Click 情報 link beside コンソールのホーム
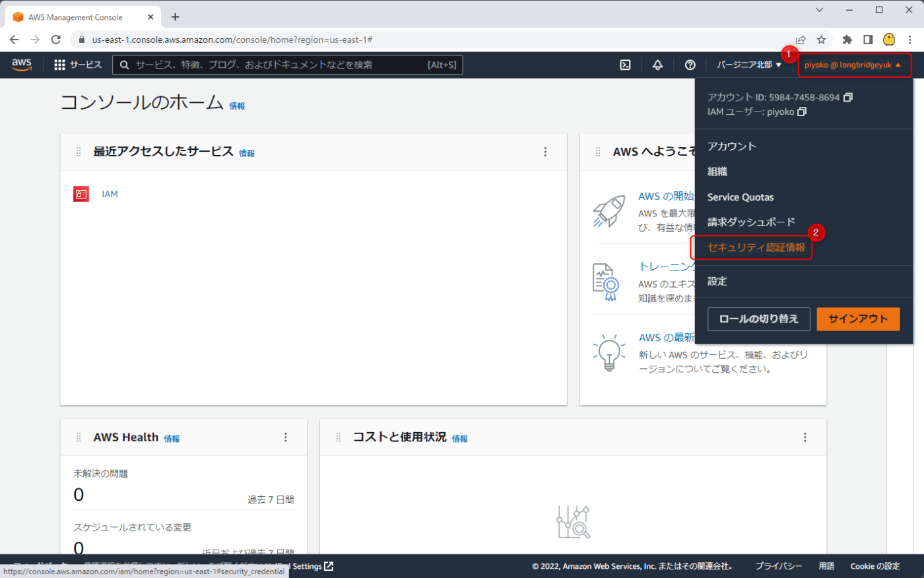This screenshot has width=924, height=578. pyautogui.click(x=237, y=106)
